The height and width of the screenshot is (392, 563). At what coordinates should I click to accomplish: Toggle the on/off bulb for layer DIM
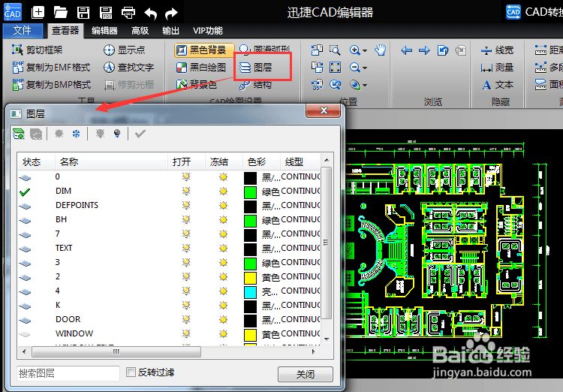pos(186,191)
